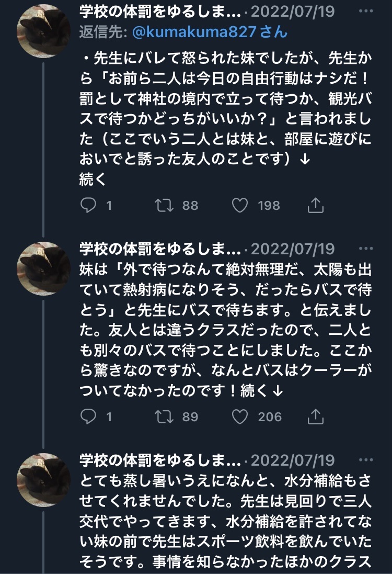Open second tweet's author avatar
The height and width of the screenshot is (574, 392).
coord(44,269)
